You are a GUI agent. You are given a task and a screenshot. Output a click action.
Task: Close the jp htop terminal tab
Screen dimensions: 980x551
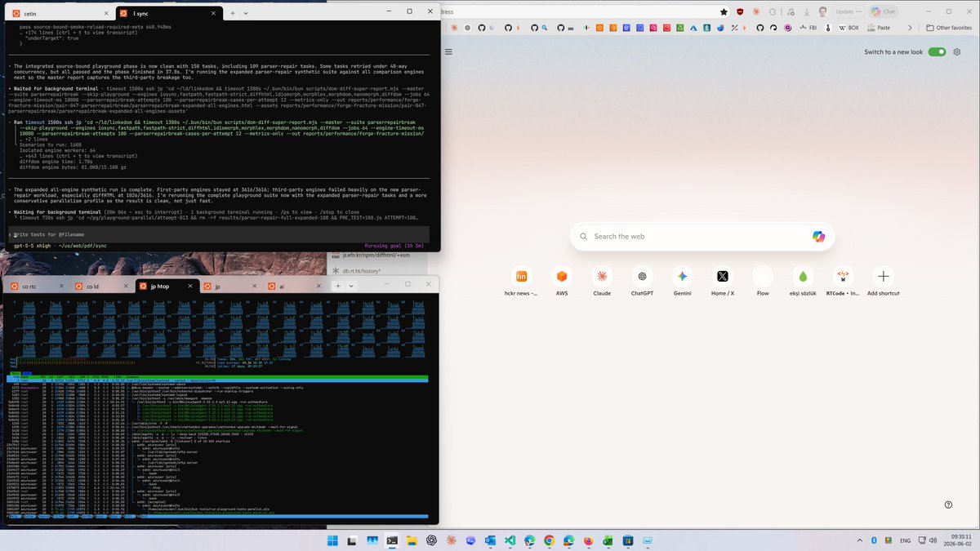(190, 287)
